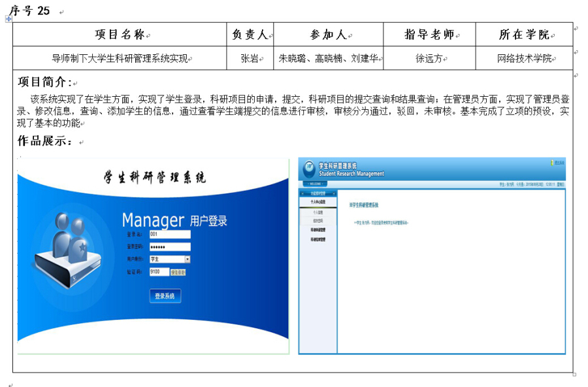Select the WELCOME tab under the header
Screen dimensions: 588x387
point(315,184)
